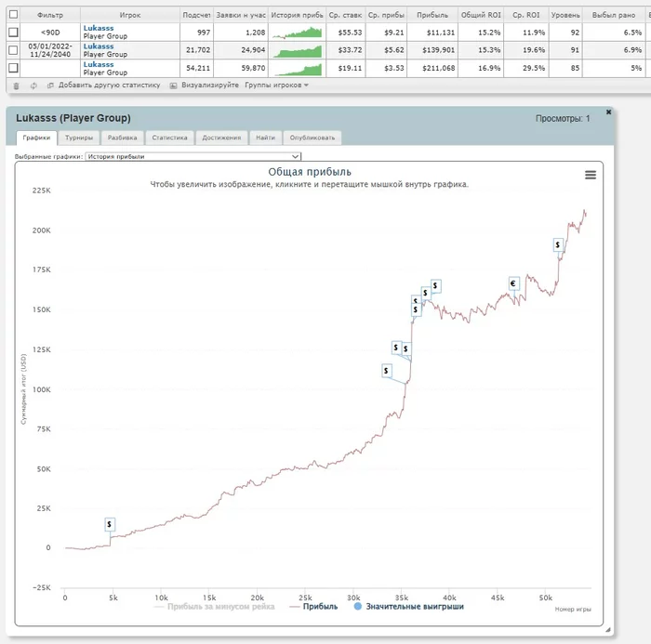Click the 29.5% average ROI cell

[526, 68]
